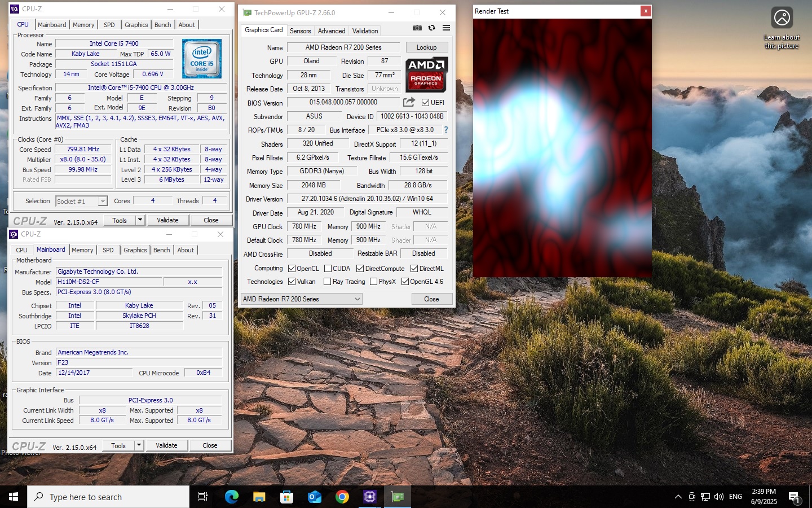812x508 pixels.
Task: Show hidden system tray icons
Action: click(678, 497)
